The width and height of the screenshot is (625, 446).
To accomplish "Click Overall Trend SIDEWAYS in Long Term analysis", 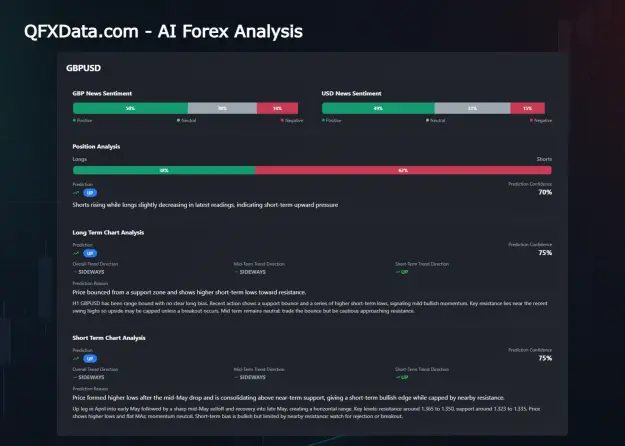I will (89, 272).
